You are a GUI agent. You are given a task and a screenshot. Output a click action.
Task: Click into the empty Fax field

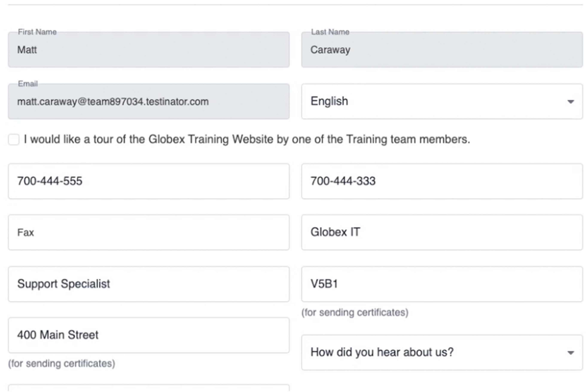pos(149,232)
